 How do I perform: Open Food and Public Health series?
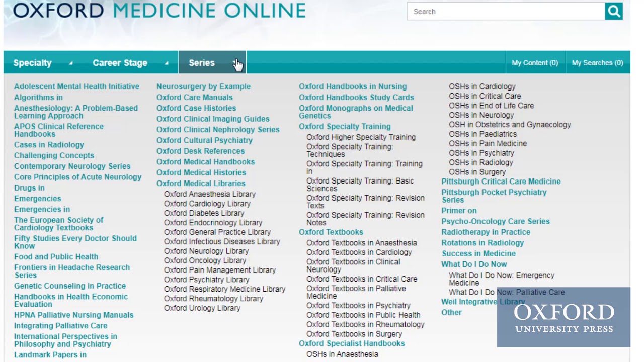pyautogui.click(x=56, y=257)
